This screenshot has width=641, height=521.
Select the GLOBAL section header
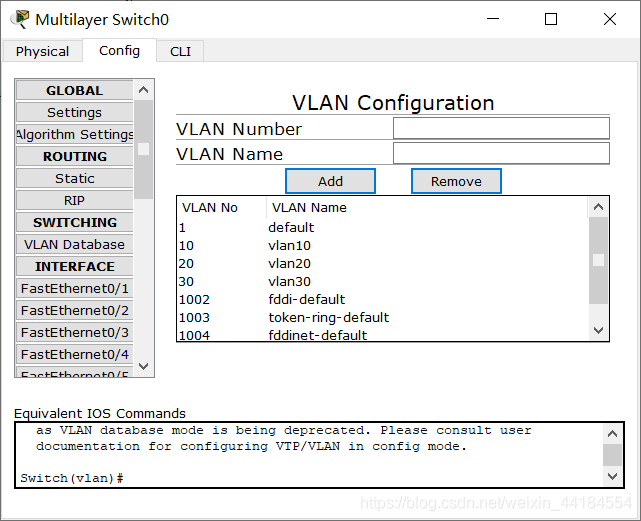point(74,90)
